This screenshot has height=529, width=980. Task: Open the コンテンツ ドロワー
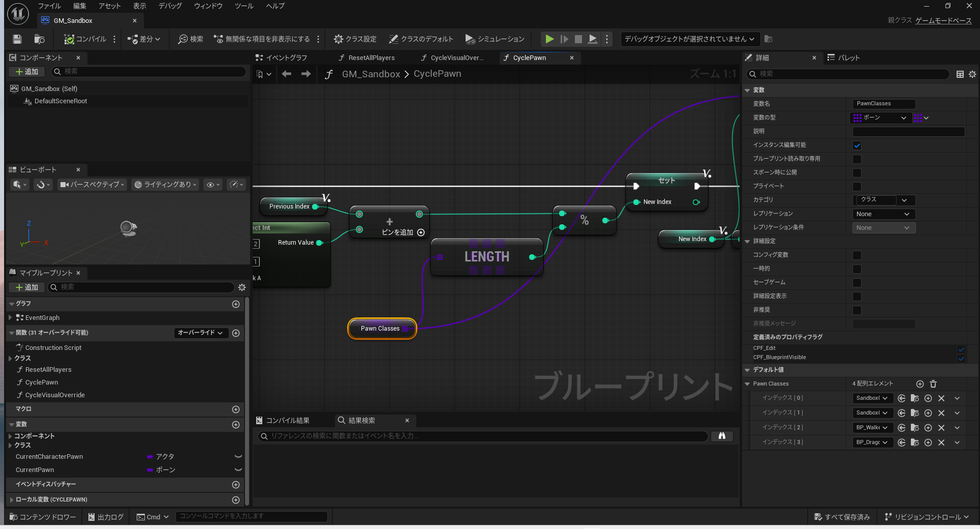(x=43, y=517)
